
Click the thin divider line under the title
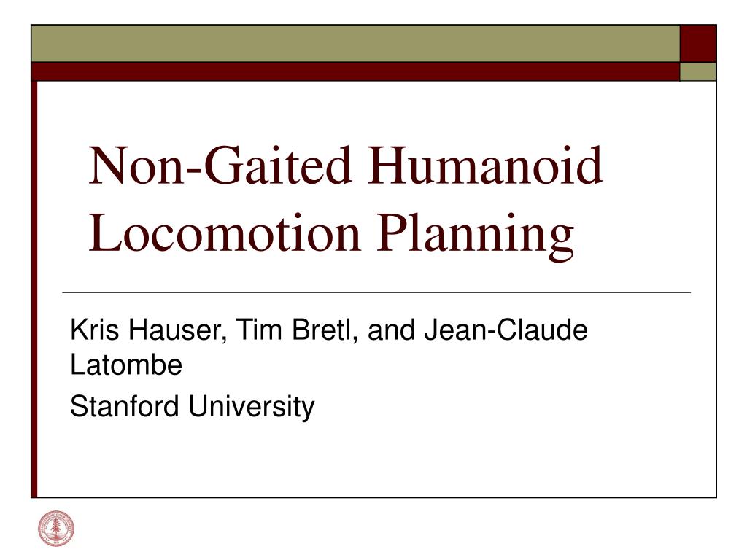[376, 292]
